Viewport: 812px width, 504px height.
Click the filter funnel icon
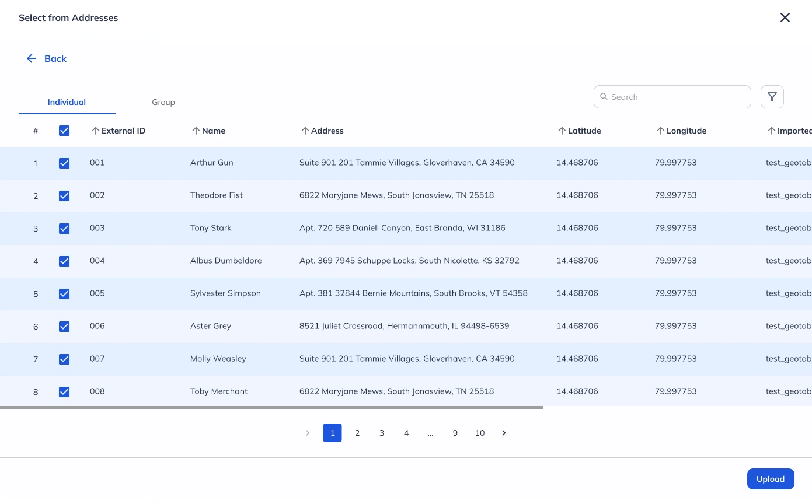click(x=772, y=97)
